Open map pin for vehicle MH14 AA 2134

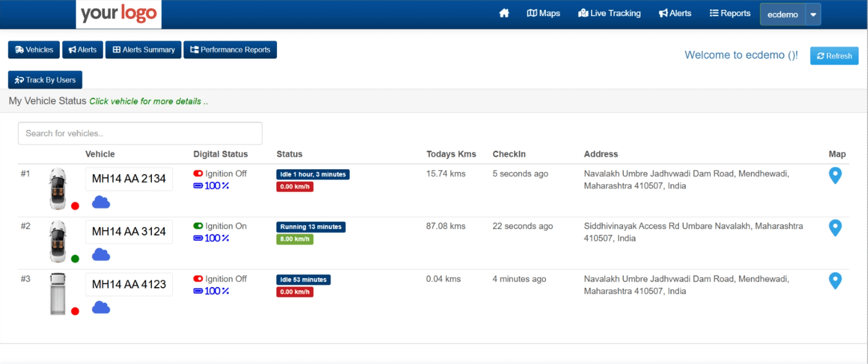coord(835,176)
